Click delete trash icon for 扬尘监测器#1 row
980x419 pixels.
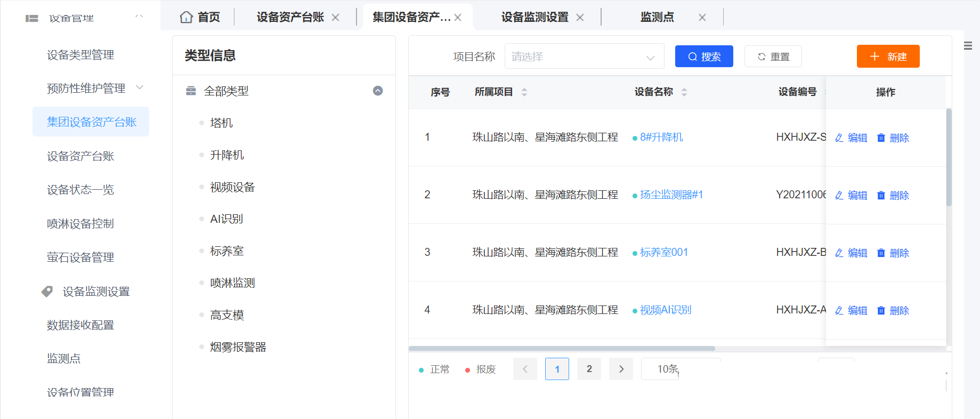881,196
